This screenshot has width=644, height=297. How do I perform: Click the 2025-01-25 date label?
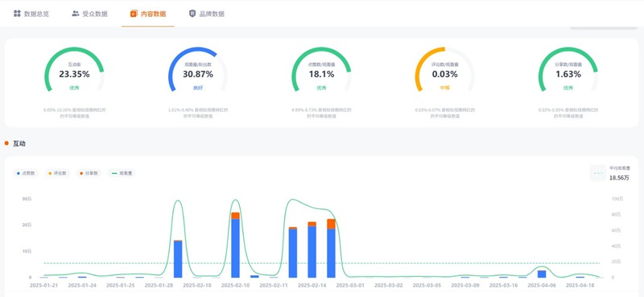point(120,285)
